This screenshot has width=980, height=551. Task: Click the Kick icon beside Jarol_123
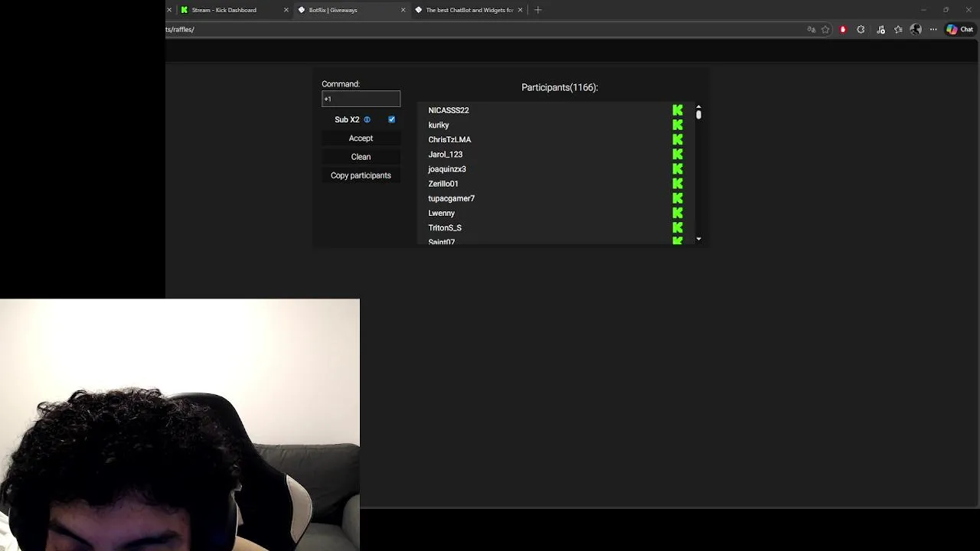pos(678,154)
